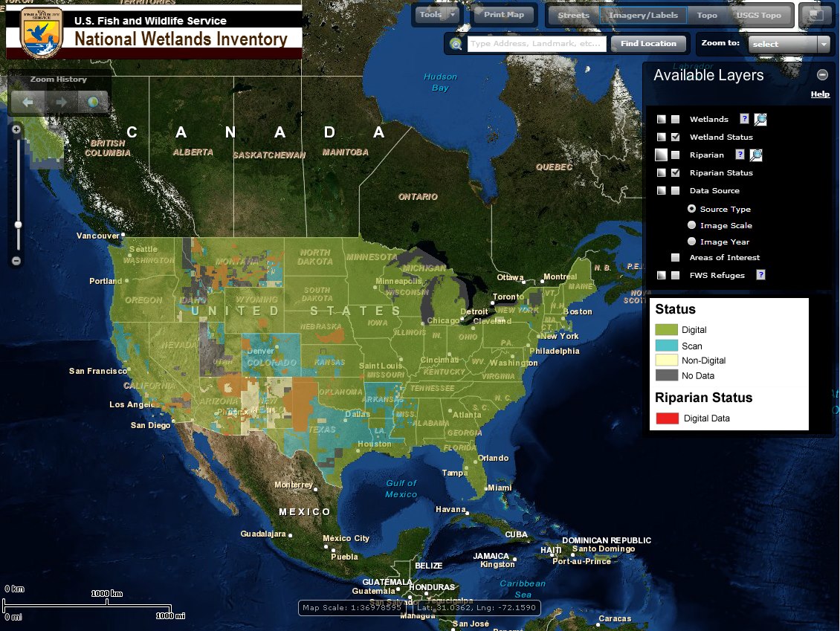This screenshot has height=631, width=840.
Task: Click the zoom out minus icon
Action: coord(16,261)
